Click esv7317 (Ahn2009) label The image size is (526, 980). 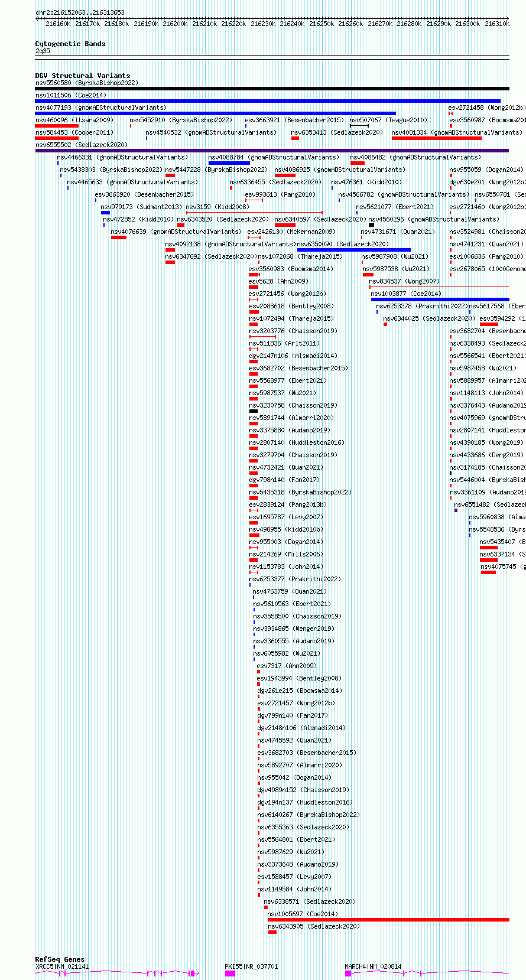coord(287,666)
